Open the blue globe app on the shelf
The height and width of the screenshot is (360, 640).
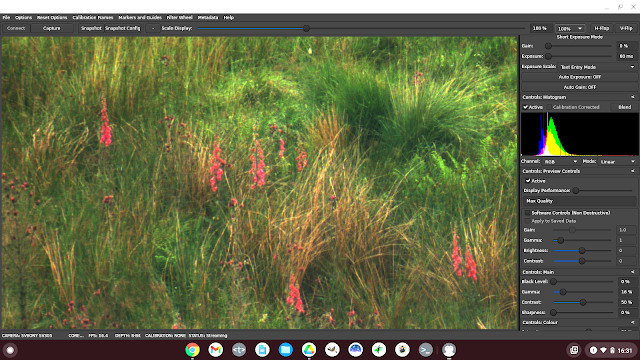356,350
